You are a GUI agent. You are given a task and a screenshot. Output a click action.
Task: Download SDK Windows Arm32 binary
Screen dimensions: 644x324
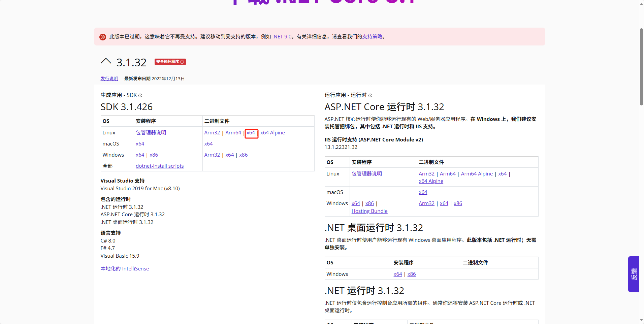(212, 155)
